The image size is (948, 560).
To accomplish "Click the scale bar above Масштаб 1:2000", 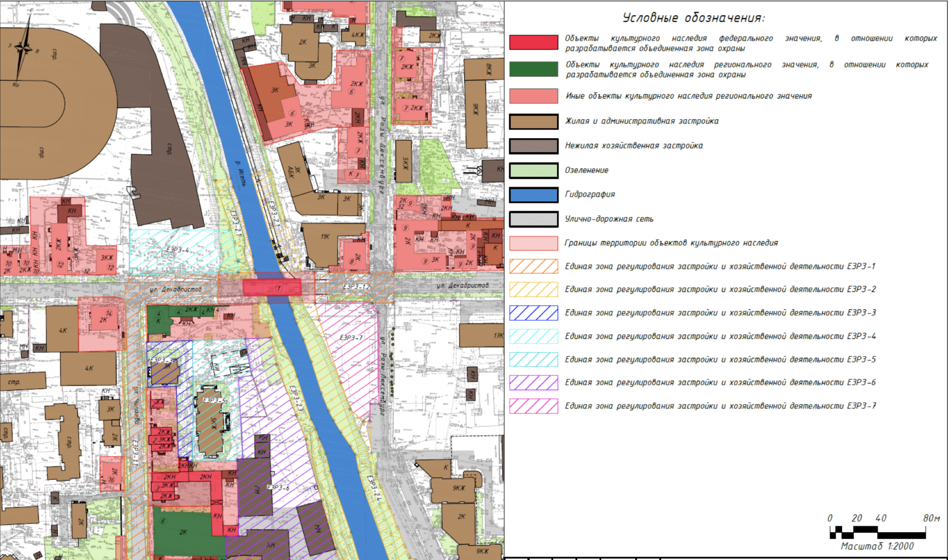I will point(877,533).
